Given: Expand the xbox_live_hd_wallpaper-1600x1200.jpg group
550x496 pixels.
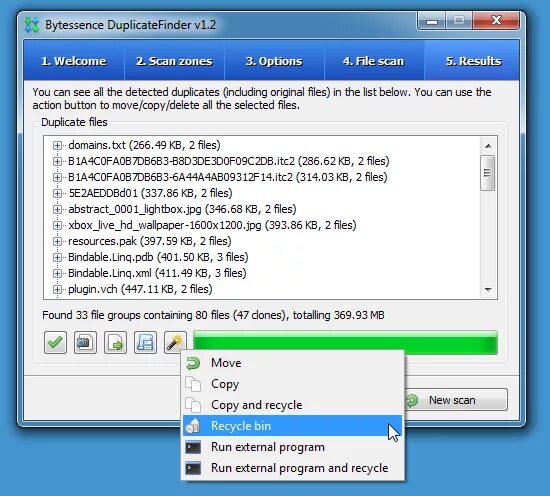Looking at the screenshot, I should pos(57,225).
